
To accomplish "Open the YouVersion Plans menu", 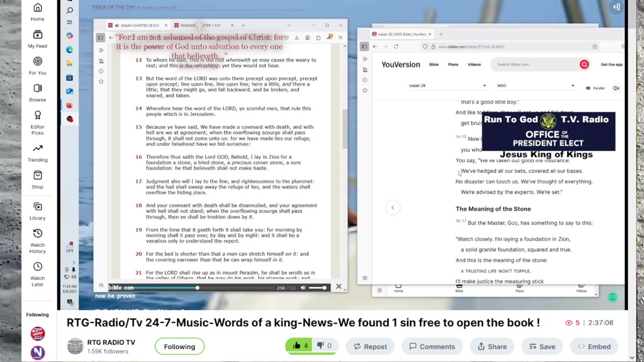I will pos(453,64).
